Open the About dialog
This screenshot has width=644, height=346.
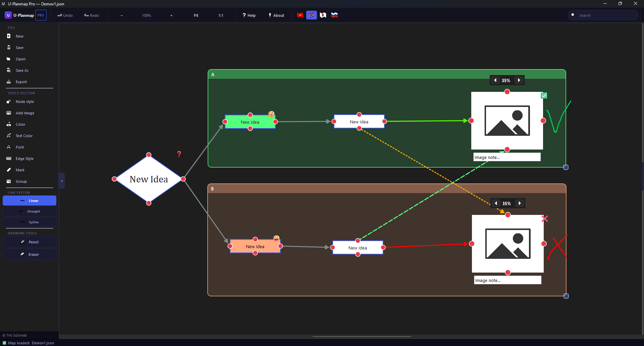pyautogui.click(x=276, y=15)
